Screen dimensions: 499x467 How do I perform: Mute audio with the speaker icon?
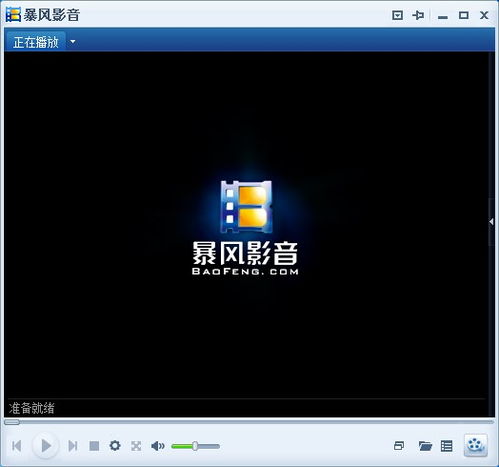point(158,446)
